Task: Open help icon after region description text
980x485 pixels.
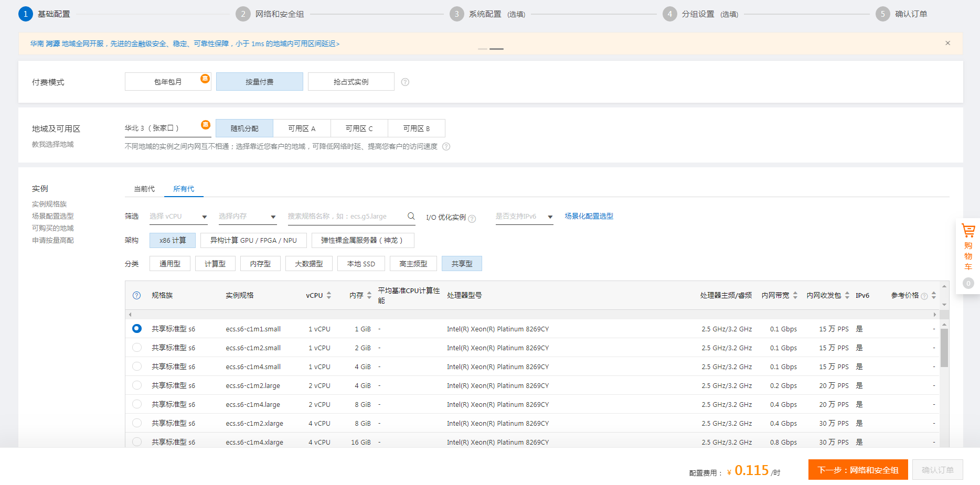Action: [x=446, y=146]
